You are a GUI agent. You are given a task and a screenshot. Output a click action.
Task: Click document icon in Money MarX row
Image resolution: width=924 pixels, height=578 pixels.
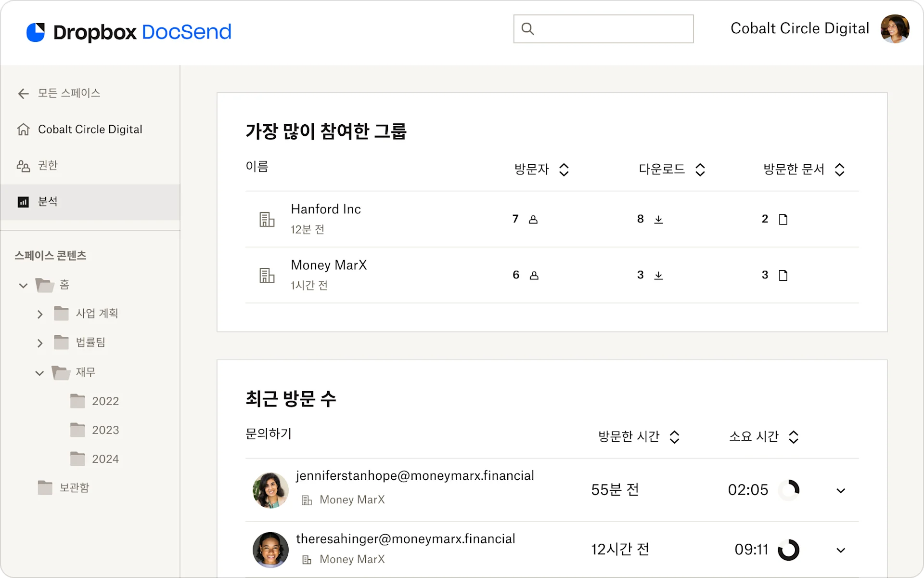(x=783, y=276)
